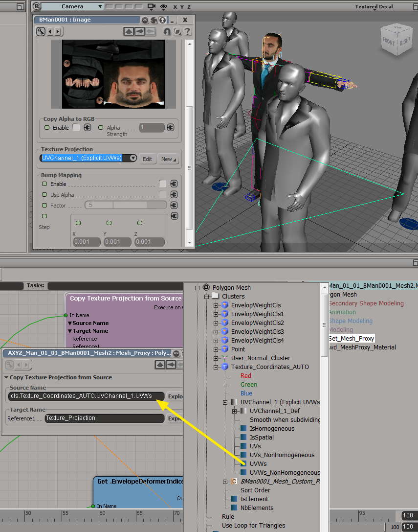Enable Copy Alpha to RGB checkbox
This screenshot has height=532, width=418.
tap(76, 128)
